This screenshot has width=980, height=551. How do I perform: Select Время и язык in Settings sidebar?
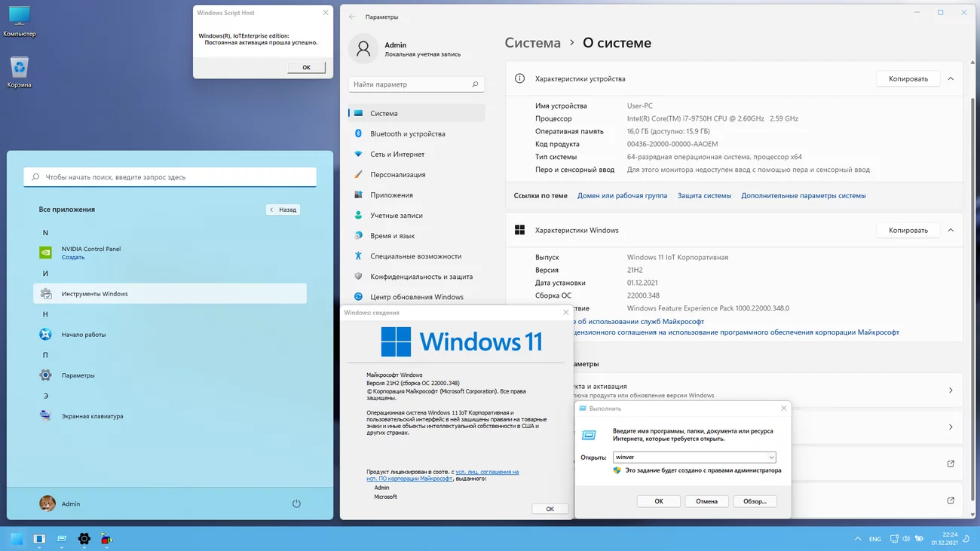pyautogui.click(x=417, y=235)
